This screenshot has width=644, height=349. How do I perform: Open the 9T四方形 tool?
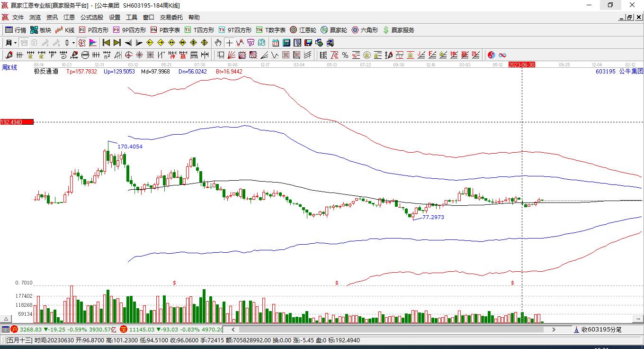click(235, 30)
